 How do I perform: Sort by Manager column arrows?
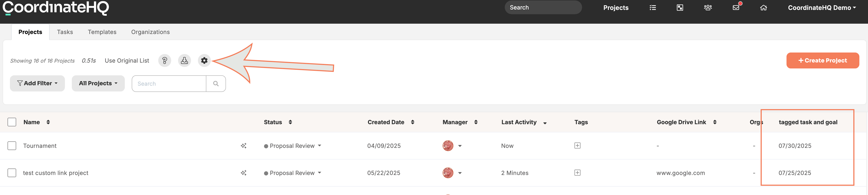(476, 122)
